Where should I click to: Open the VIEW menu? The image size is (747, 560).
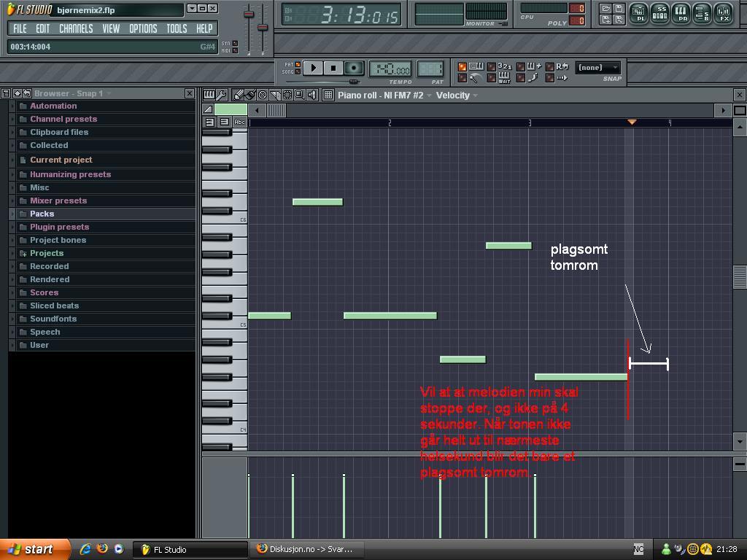(x=111, y=28)
